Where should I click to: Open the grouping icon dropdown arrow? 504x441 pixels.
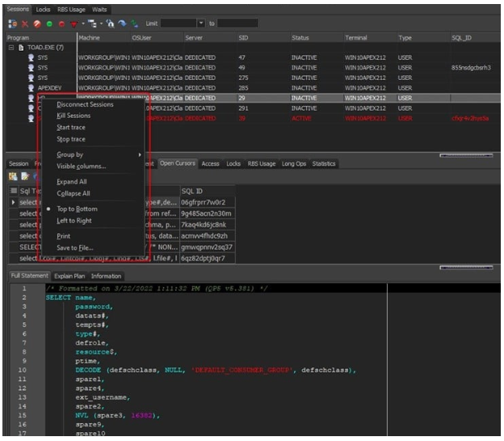click(101, 23)
